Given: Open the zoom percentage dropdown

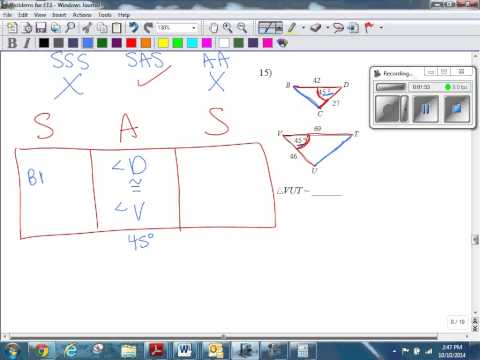Looking at the screenshot, I should coord(194,28).
